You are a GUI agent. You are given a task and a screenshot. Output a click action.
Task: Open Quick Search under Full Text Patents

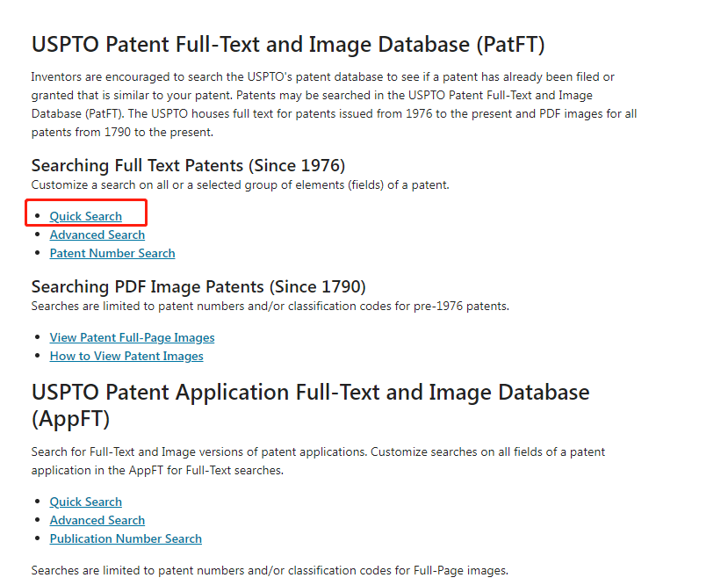coord(85,216)
